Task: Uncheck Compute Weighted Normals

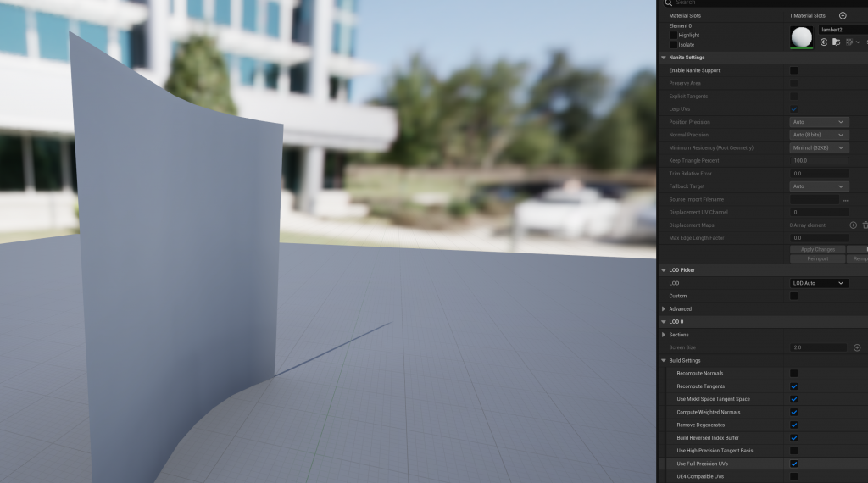Action: pos(793,412)
